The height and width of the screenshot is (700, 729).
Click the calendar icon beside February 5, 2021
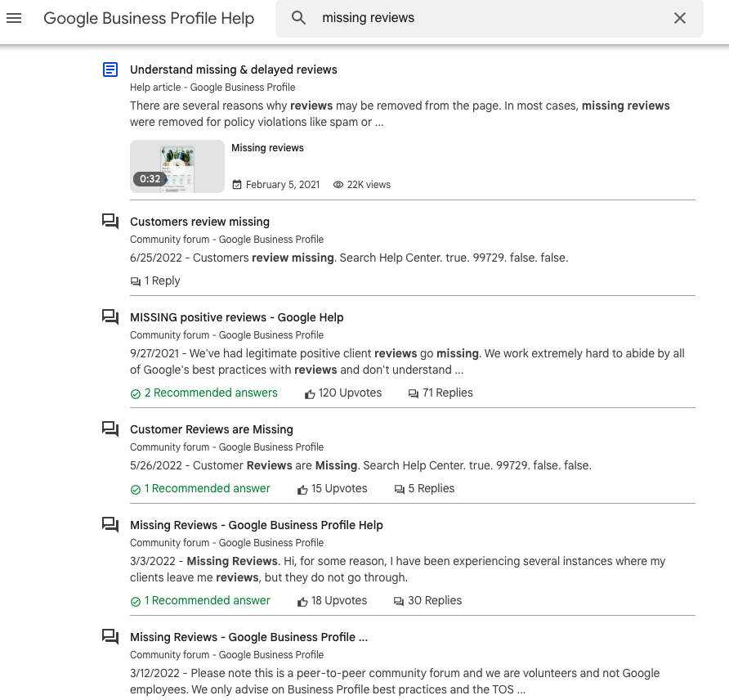(237, 185)
